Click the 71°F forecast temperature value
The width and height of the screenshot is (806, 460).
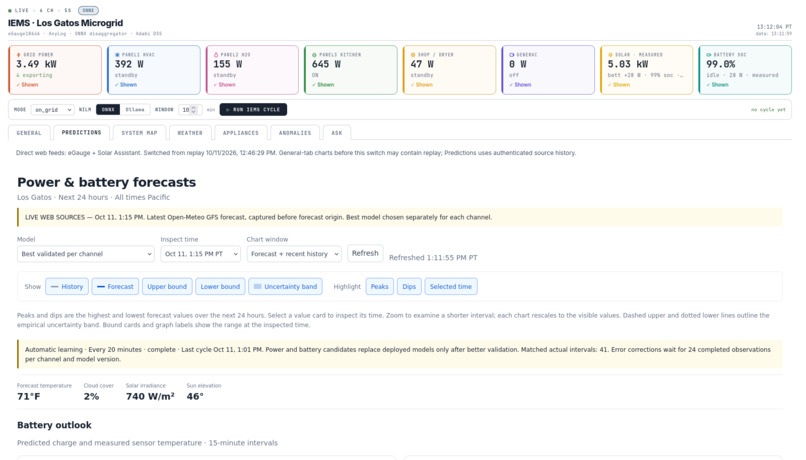pos(29,396)
